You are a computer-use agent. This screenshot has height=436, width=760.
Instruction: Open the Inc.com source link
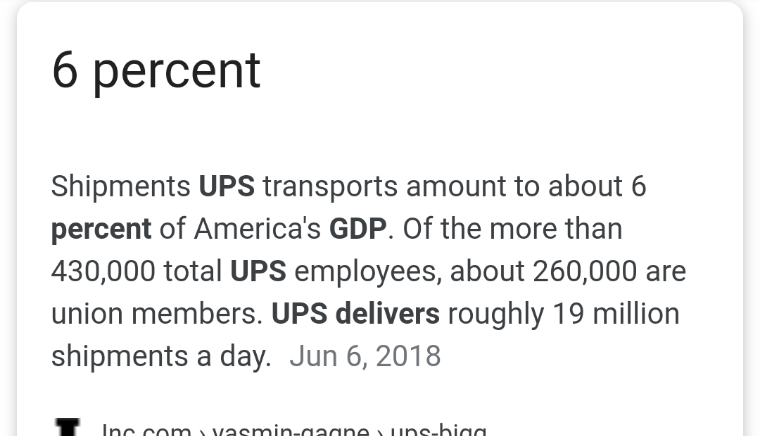pos(146,429)
